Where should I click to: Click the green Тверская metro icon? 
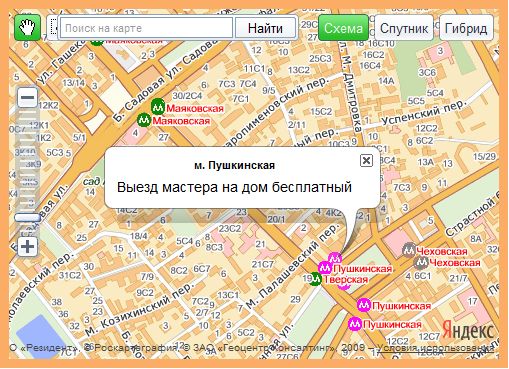coord(315,279)
